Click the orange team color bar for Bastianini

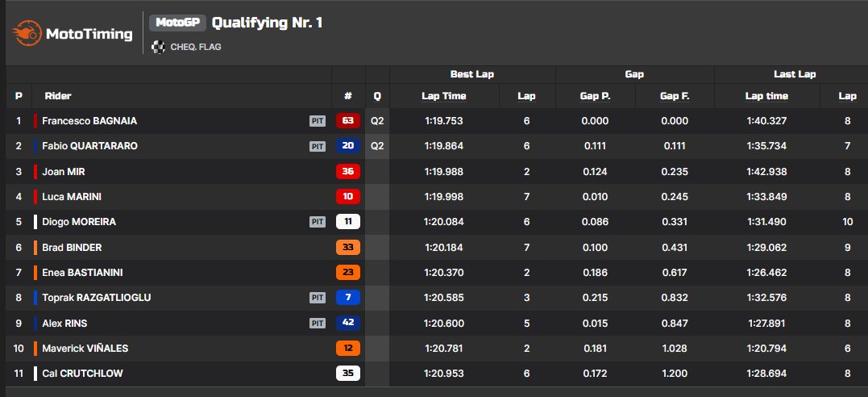click(x=35, y=273)
